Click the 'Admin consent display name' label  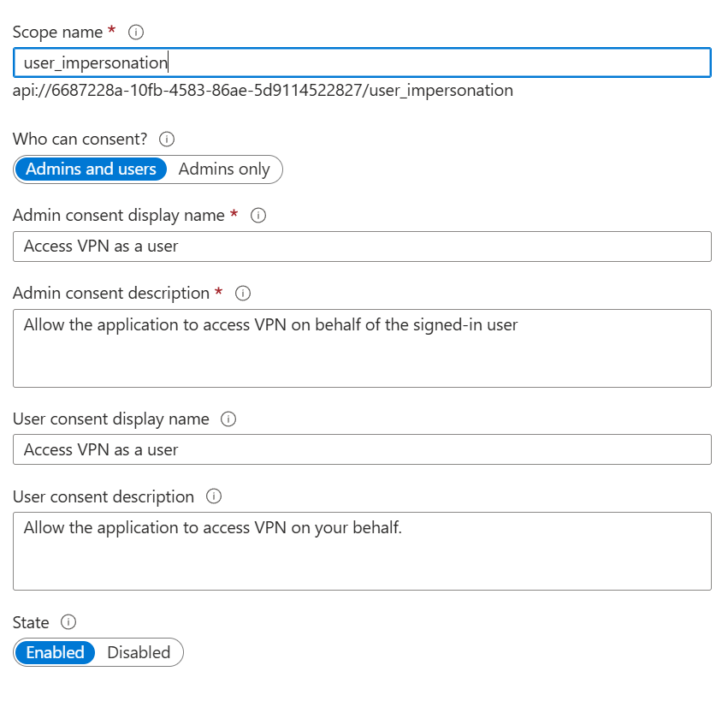(119, 216)
